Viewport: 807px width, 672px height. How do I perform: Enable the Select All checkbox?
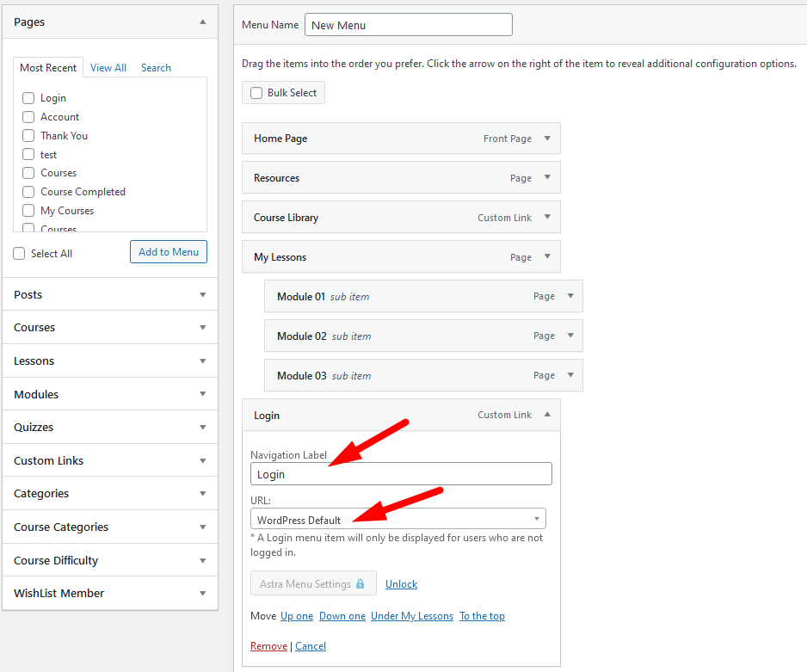(x=18, y=253)
